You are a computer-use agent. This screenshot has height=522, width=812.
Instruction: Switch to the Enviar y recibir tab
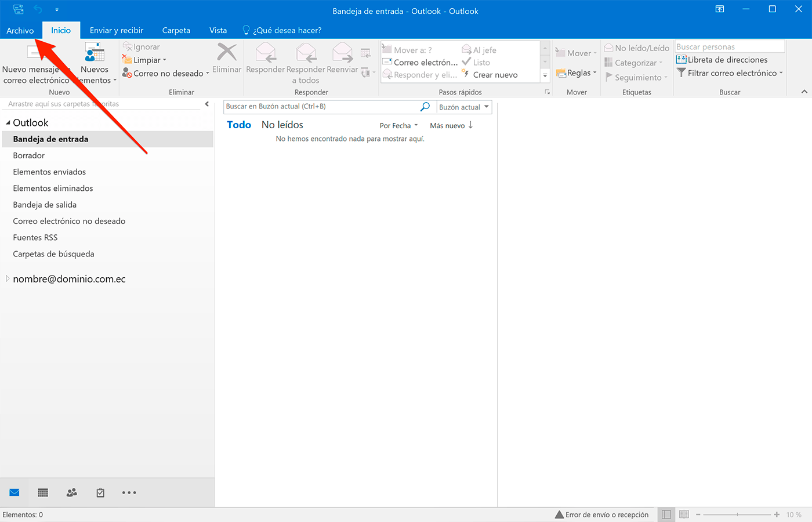[117, 30]
